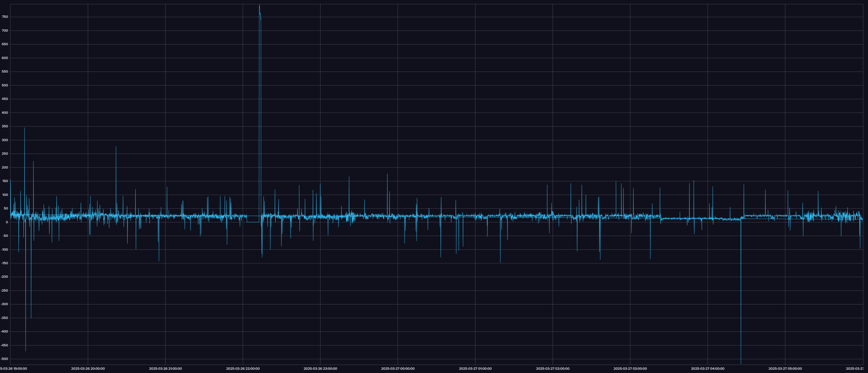Image resolution: width=868 pixels, height=373 pixels.
Task: Click the -470 downward spike near chart start
Action: pos(26,350)
